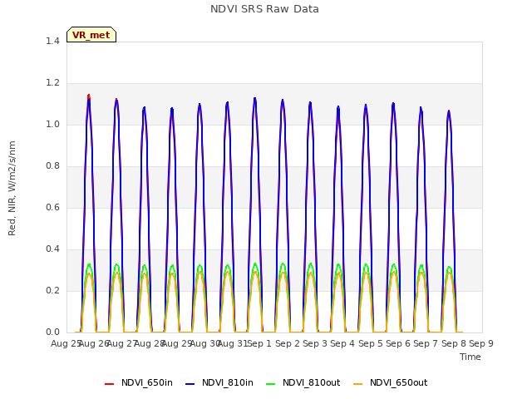
Task: Click the y-axis title Red, NIR, W/m2/s/nm
Action: pyautogui.click(x=12, y=189)
